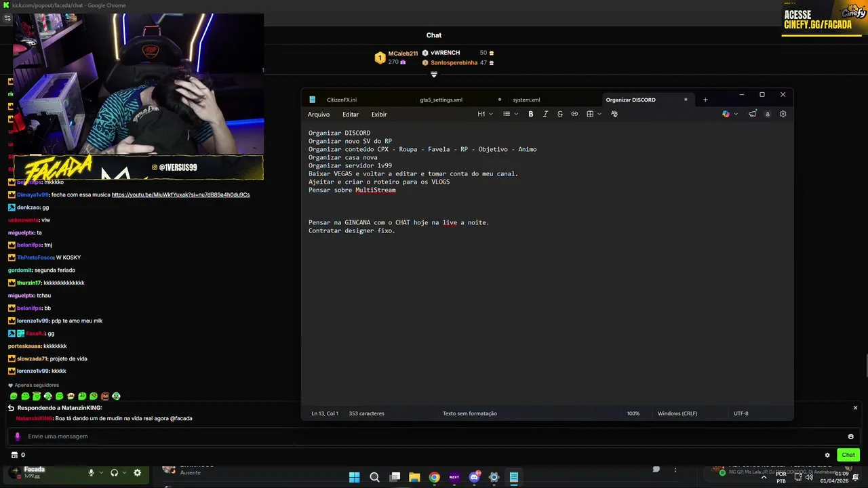Switch to the gta5_settings.xml tab
Viewport: 868px width, 488px height.
click(441, 100)
